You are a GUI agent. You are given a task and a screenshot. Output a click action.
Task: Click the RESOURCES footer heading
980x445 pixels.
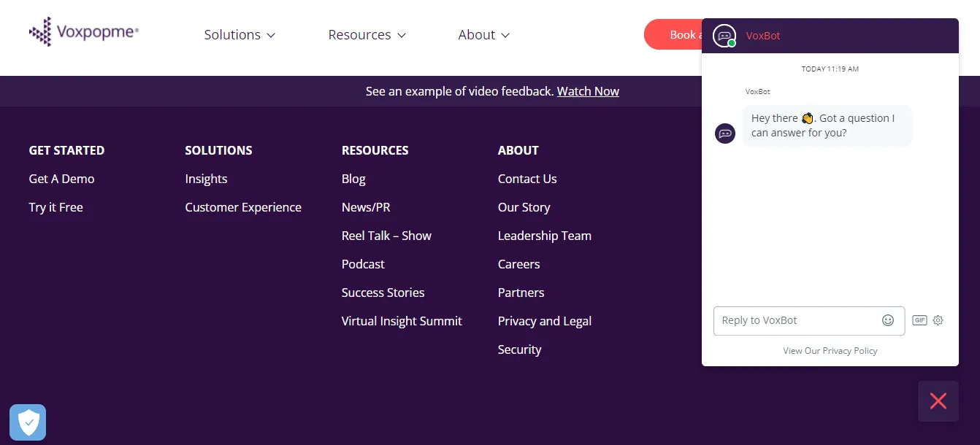coord(375,150)
